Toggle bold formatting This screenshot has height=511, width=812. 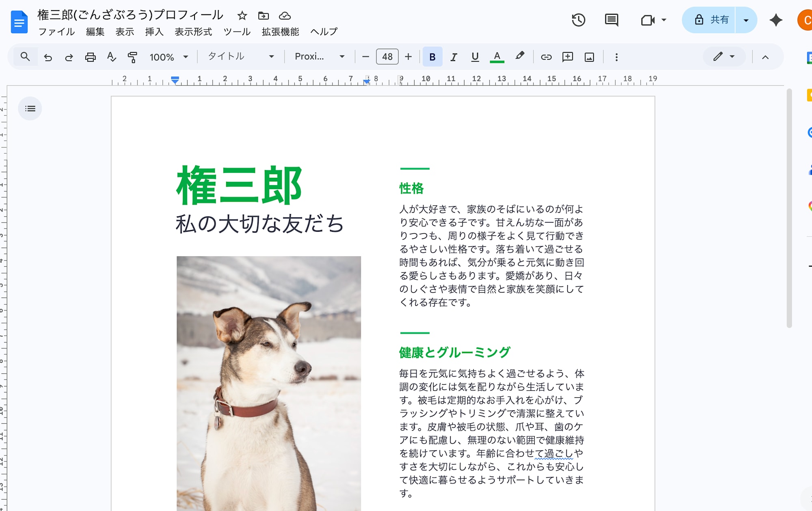pos(432,57)
